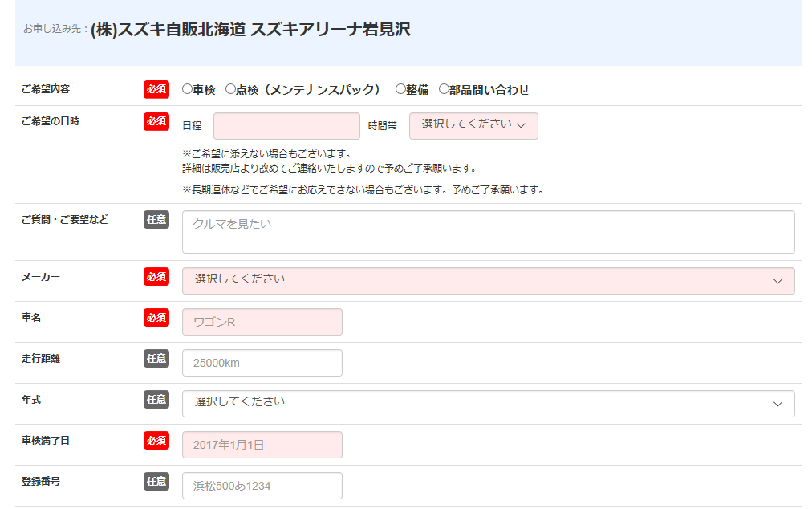Image resolution: width=812 pixels, height=509 pixels.
Task: Click the ご希望内容 label
Action: 46,89
